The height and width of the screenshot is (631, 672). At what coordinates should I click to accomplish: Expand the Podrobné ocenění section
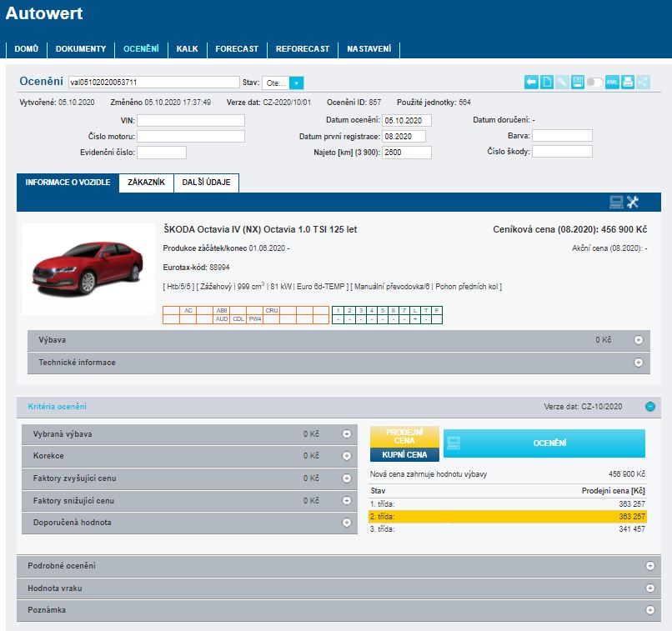650,566
